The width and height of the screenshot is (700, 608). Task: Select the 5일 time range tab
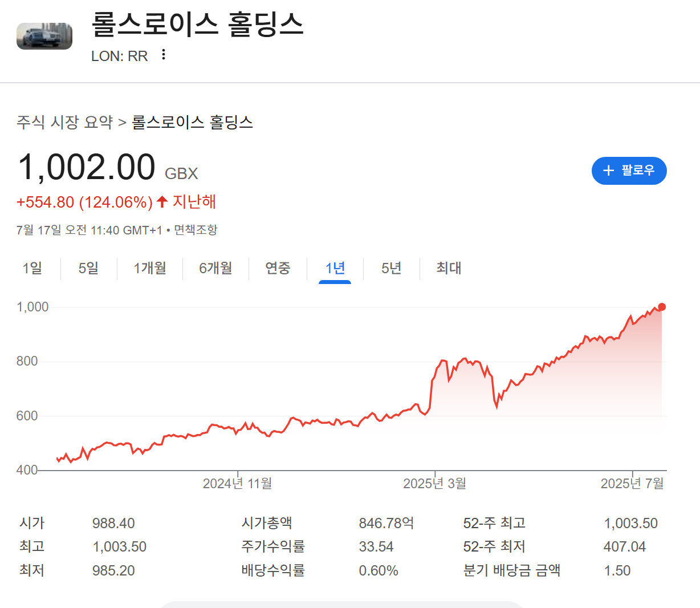pyautogui.click(x=88, y=268)
